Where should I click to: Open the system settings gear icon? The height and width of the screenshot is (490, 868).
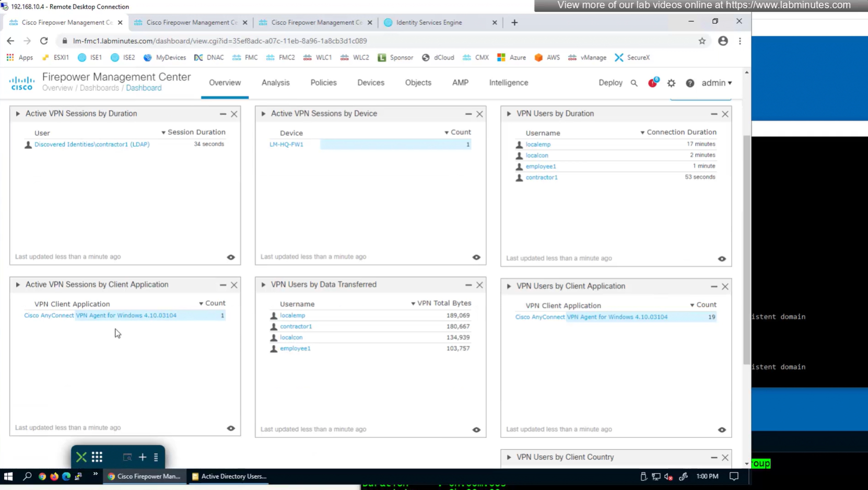click(671, 83)
